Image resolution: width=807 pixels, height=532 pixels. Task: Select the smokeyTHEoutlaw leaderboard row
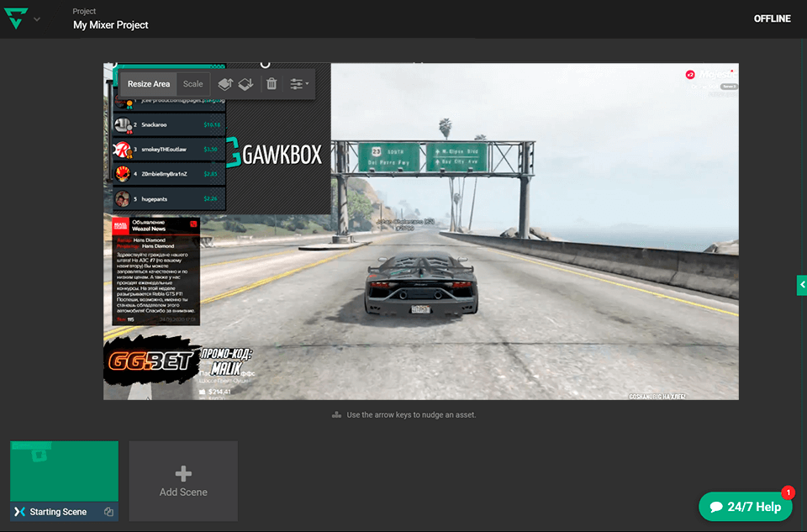(x=169, y=150)
